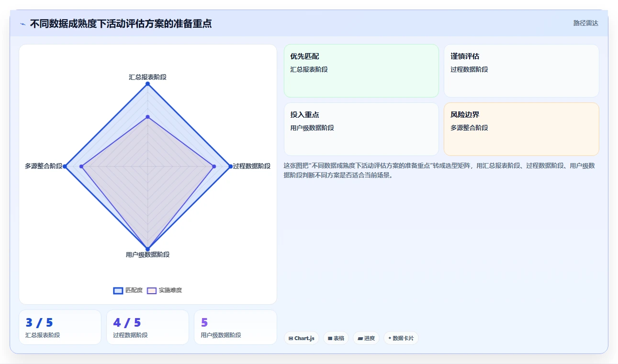Image resolution: width=618 pixels, height=364 pixels.
Task: Click the radar axis label 过程数据阶段
Action: pos(252,166)
